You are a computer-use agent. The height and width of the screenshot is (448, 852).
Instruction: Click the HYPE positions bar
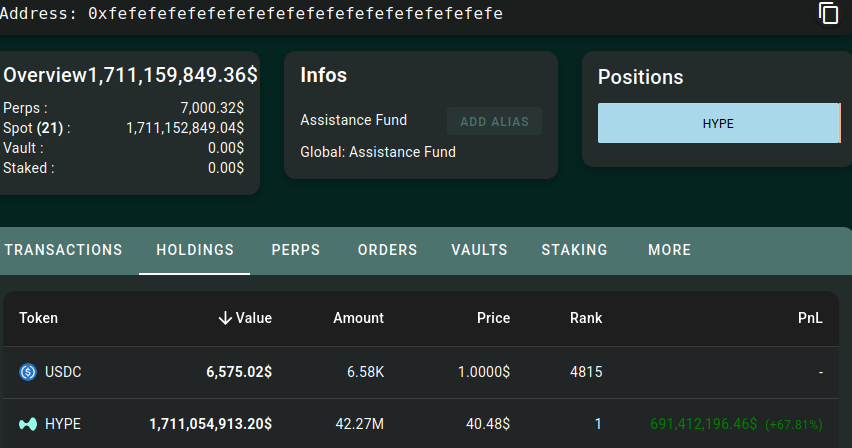(x=719, y=123)
